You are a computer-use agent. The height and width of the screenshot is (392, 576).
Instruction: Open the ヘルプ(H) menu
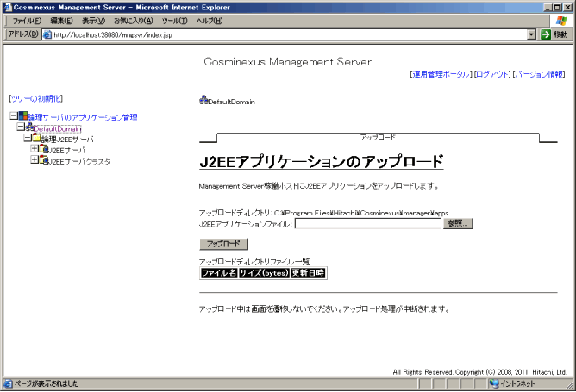point(210,21)
